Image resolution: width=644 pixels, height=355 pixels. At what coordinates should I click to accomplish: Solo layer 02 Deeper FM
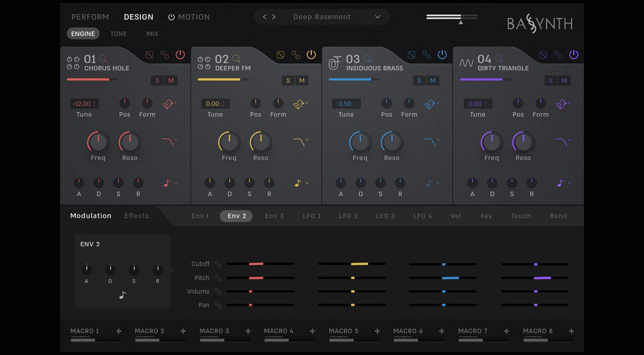click(x=288, y=81)
